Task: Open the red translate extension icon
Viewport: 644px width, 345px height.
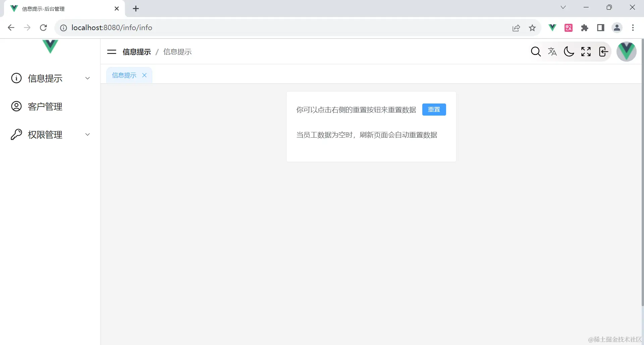Action: 569,28
